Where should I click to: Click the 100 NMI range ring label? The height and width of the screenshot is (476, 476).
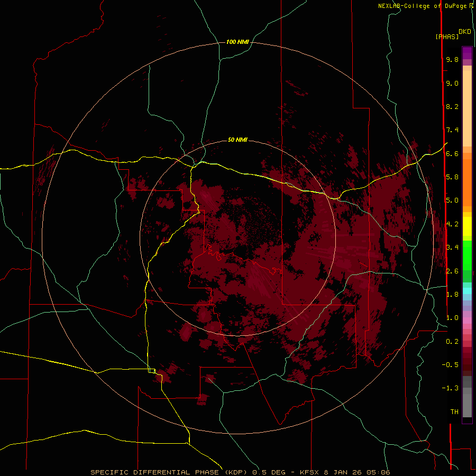tap(237, 42)
